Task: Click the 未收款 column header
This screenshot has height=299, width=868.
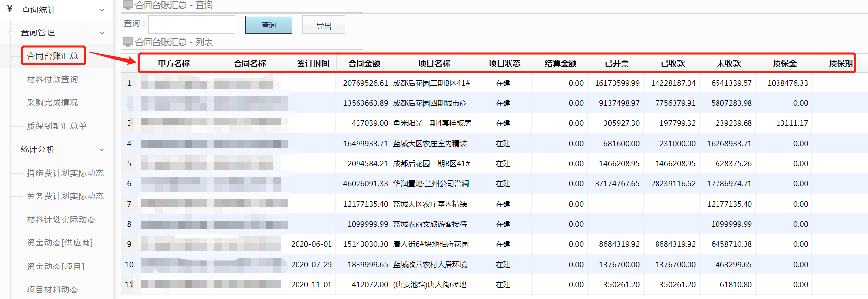Action: pyautogui.click(x=728, y=63)
